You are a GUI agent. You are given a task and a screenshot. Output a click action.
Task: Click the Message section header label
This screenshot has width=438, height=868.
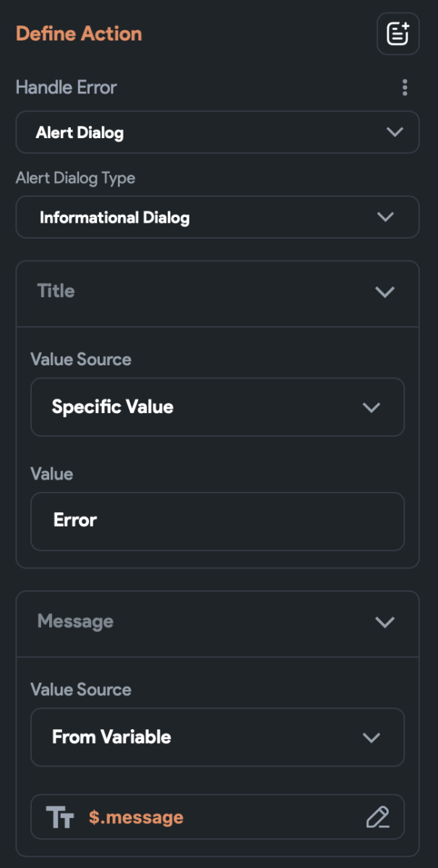tap(75, 621)
